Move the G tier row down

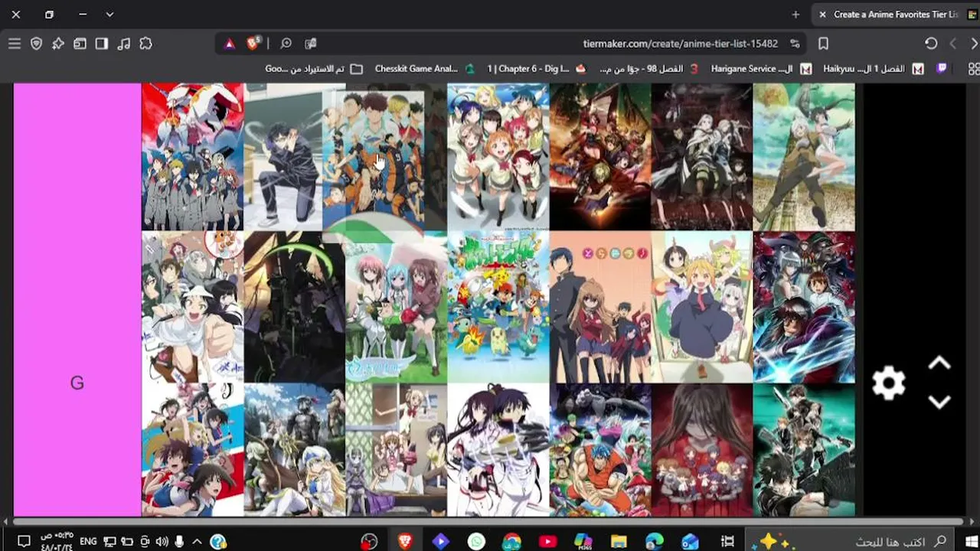939,402
